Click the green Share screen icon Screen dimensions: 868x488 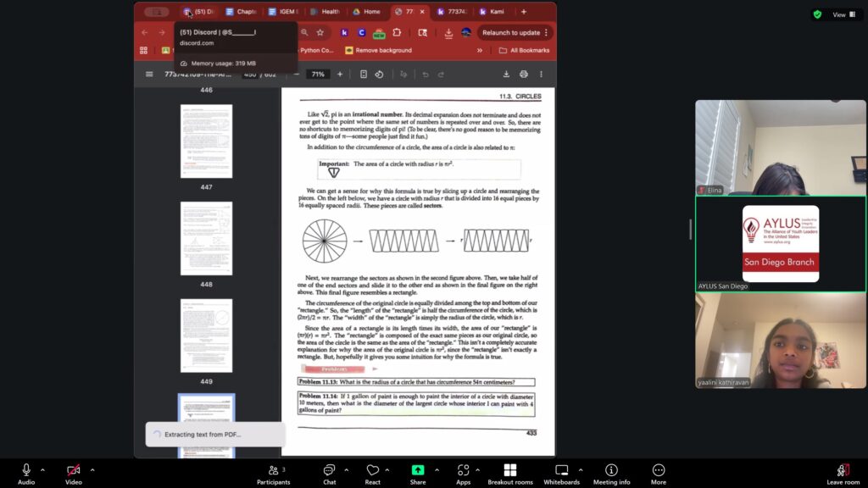click(417, 470)
